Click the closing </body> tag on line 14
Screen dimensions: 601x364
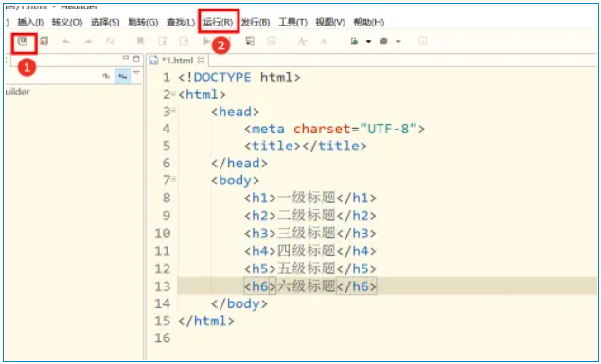[239, 303]
